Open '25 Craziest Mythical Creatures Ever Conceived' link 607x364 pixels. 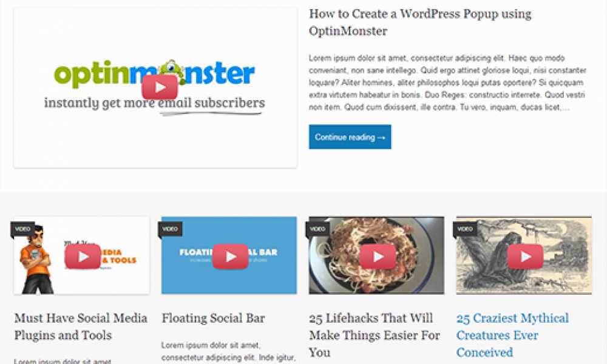click(512, 335)
